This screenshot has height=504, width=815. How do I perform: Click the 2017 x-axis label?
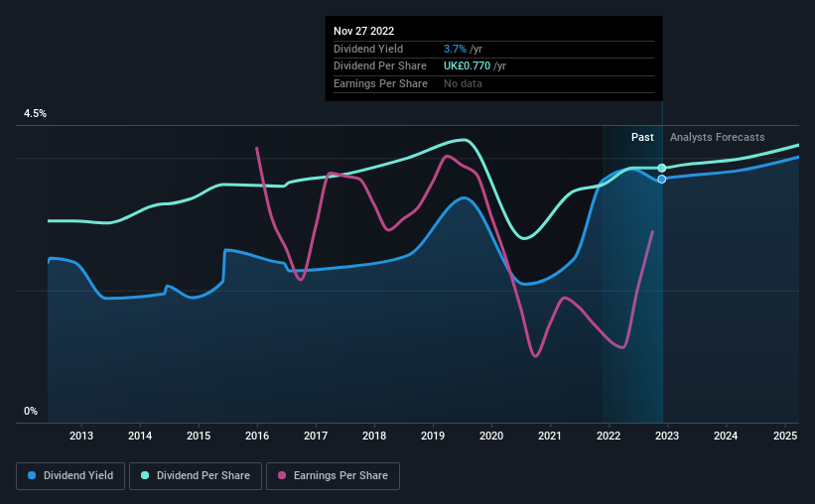pos(316,436)
